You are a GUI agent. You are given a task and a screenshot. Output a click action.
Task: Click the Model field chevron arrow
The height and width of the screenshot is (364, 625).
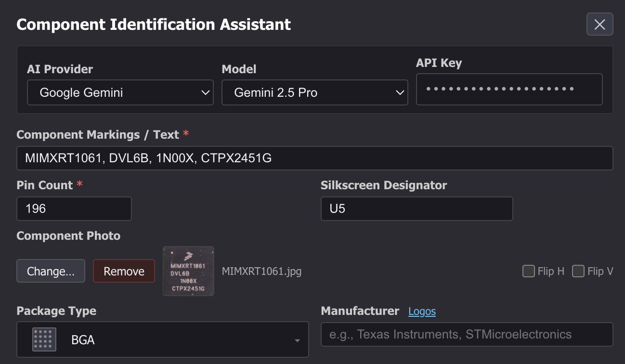[400, 92]
